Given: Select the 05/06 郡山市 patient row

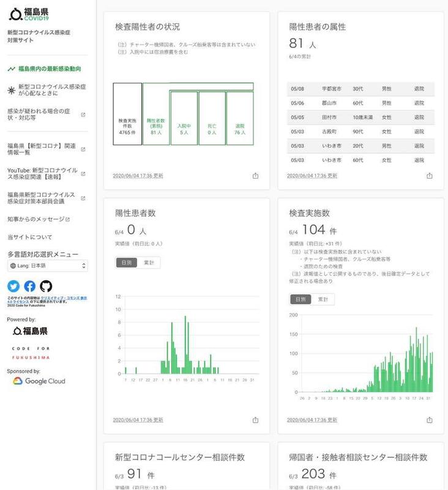Looking at the screenshot, I should click(x=360, y=103).
